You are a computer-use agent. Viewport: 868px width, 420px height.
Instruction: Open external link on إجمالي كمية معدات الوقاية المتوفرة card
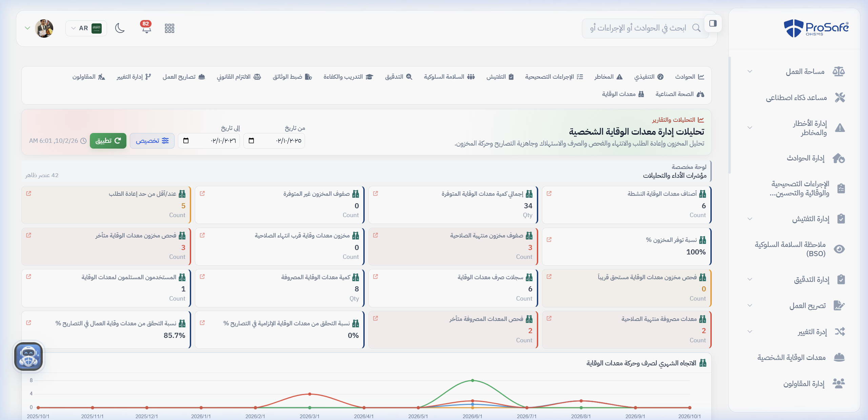point(376,193)
